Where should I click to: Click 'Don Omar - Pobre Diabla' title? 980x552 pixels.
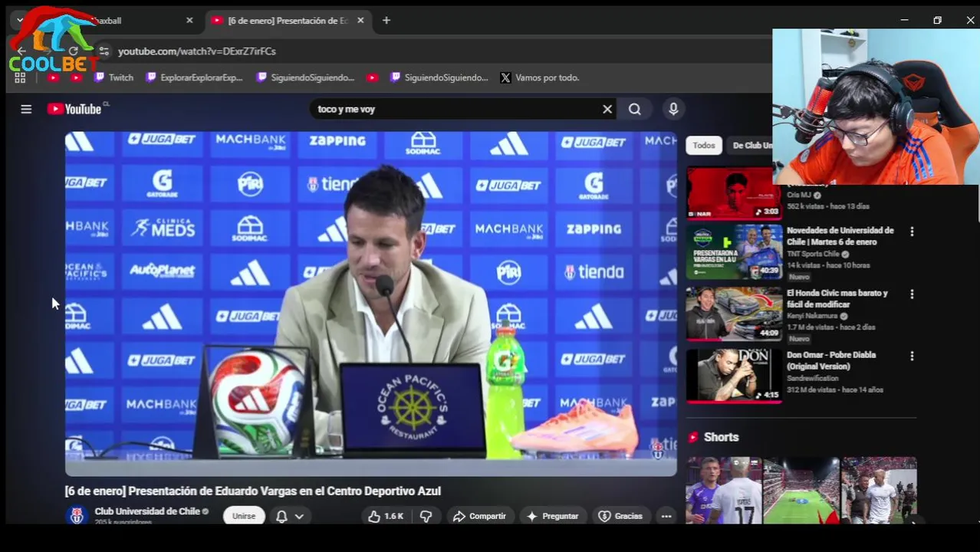(831, 360)
